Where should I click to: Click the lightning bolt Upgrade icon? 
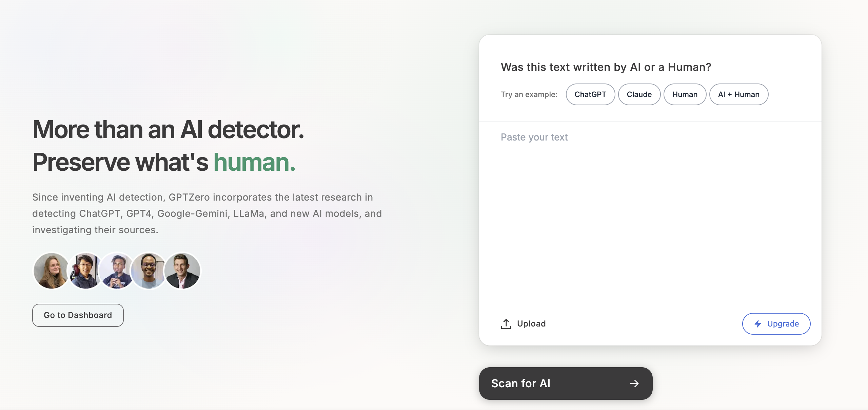758,324
